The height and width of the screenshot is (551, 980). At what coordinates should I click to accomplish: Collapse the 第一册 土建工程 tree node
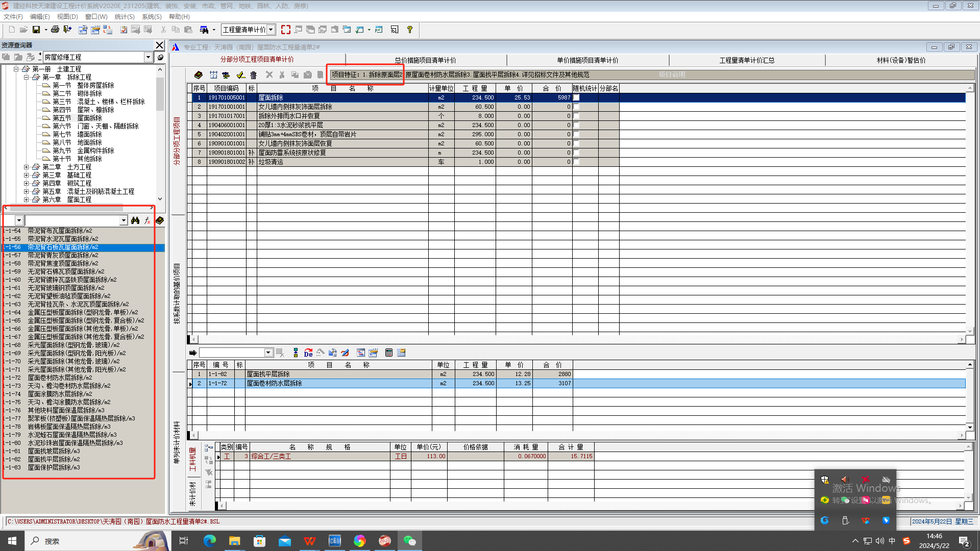(16, 69)
